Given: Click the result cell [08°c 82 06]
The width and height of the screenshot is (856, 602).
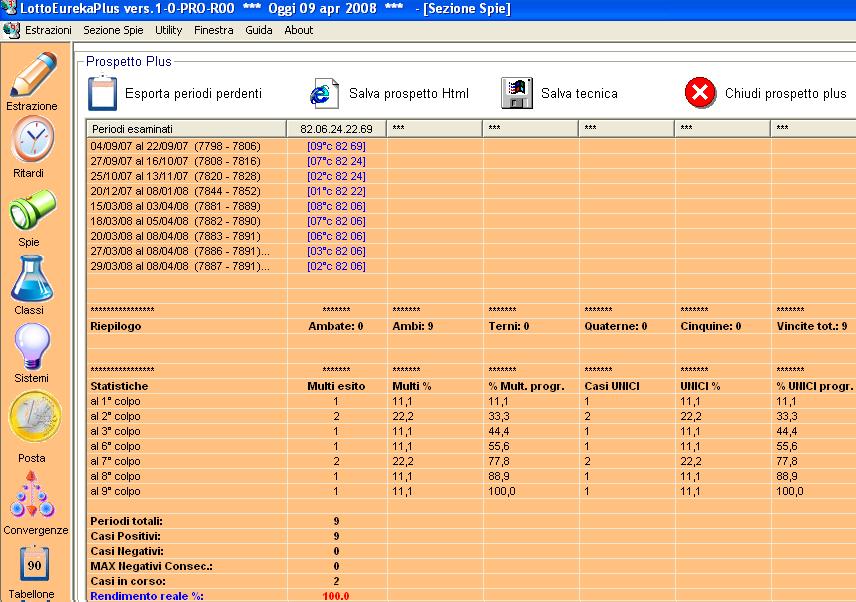Looking at the screenshot, I should tap(336, 206).
